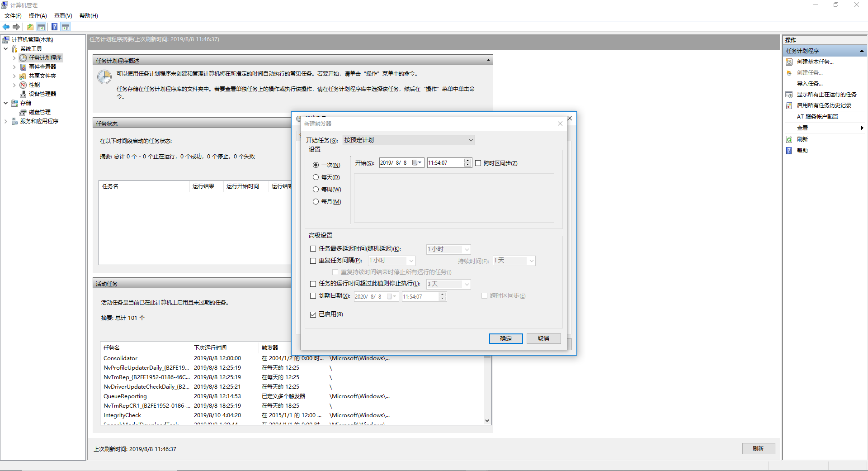Click the 启用所有任务历史记录 icon
The width and height of the screenshot is (868, 471).
(789, 105)
